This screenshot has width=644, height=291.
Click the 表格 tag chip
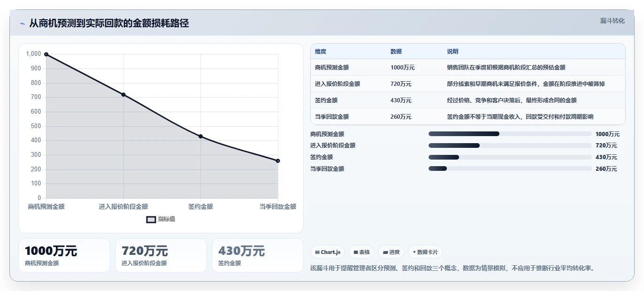pos(361,252)
